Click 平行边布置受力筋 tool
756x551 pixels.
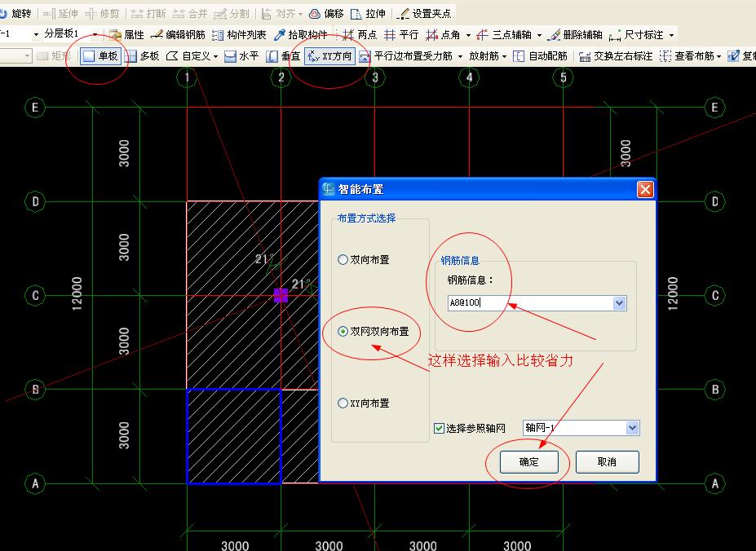(x=406, y=56)
